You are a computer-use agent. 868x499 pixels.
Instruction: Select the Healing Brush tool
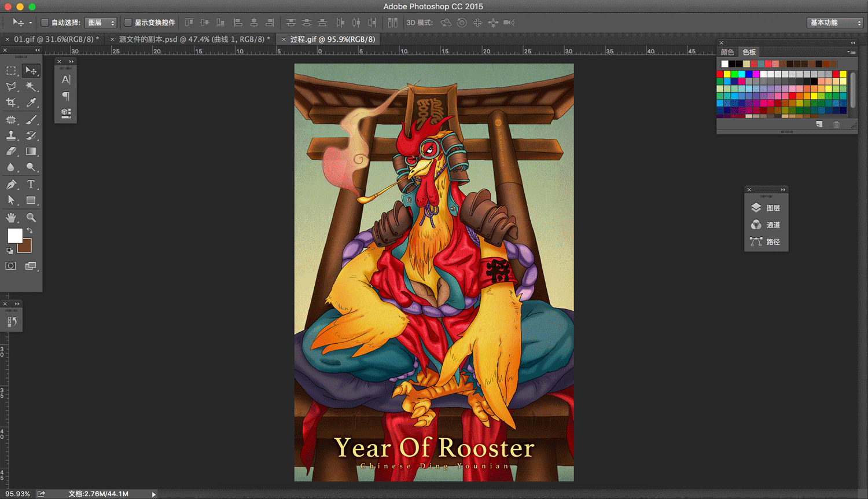[x=11, y=120]
